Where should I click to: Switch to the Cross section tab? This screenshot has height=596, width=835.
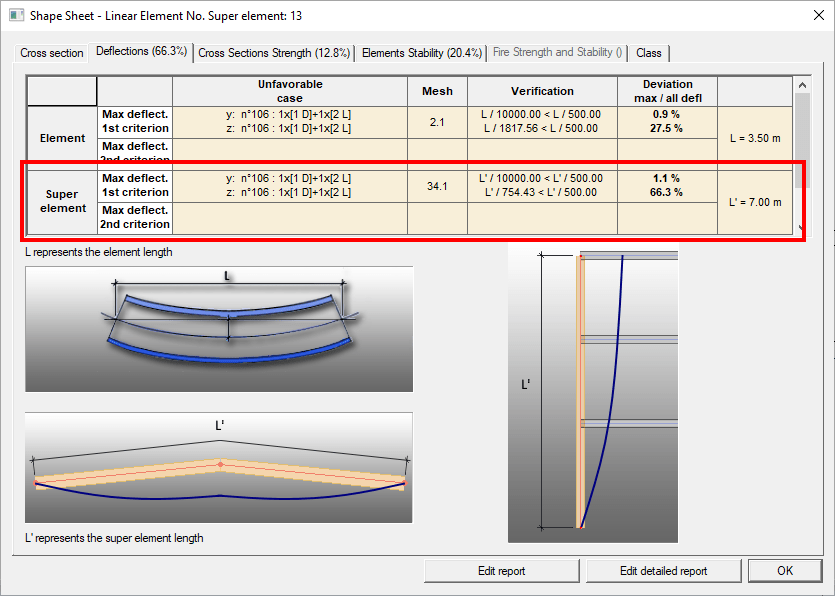pos(52,53)
